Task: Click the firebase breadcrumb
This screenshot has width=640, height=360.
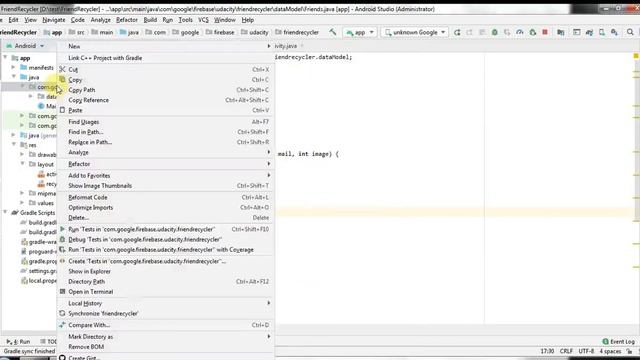Action: point(220,32)
